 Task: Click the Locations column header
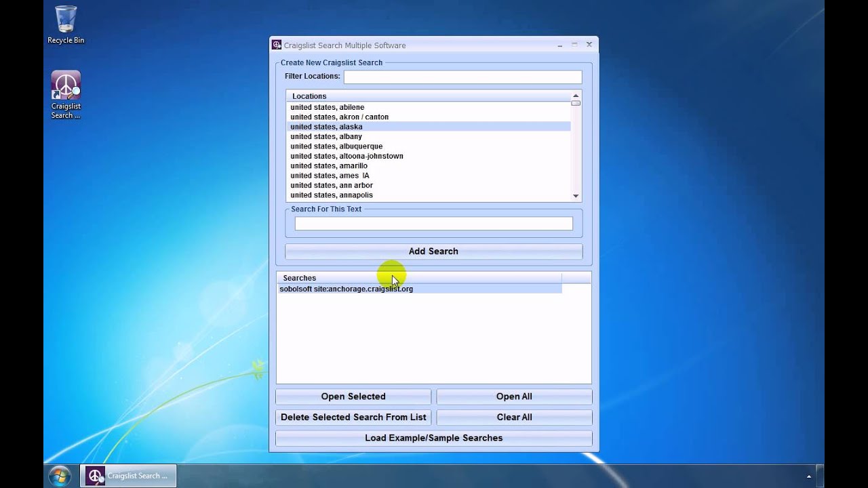click(x=429, y=96)
